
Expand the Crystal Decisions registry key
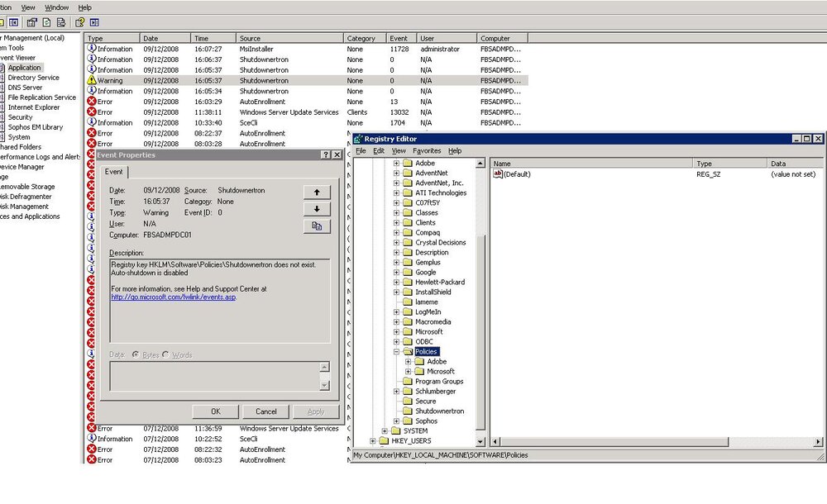click(396, 243)
